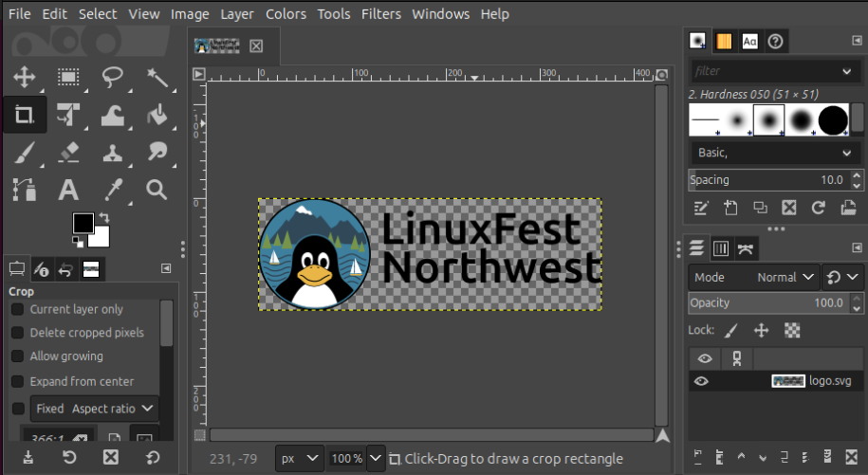Hide the logo.svg layer via eye icon
Image resolution: width=868 pixels, height=475 pixels.
click(701, 381)
